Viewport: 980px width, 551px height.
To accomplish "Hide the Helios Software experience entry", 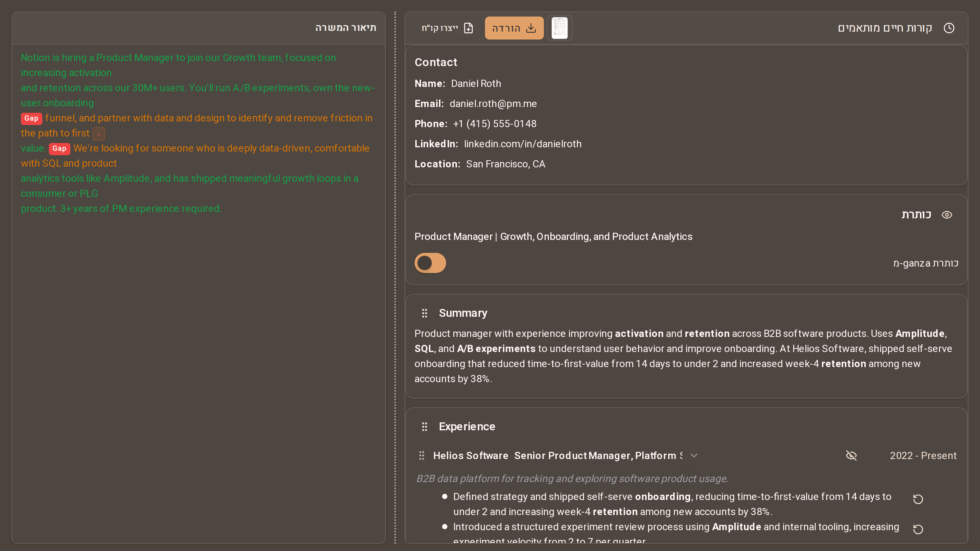I will (851, 455).
